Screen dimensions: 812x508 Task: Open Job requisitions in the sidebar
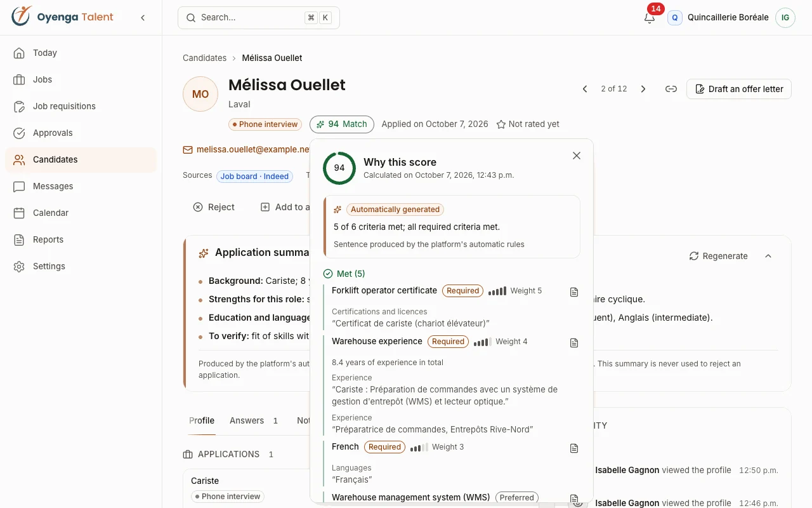(x=81, y=106)
